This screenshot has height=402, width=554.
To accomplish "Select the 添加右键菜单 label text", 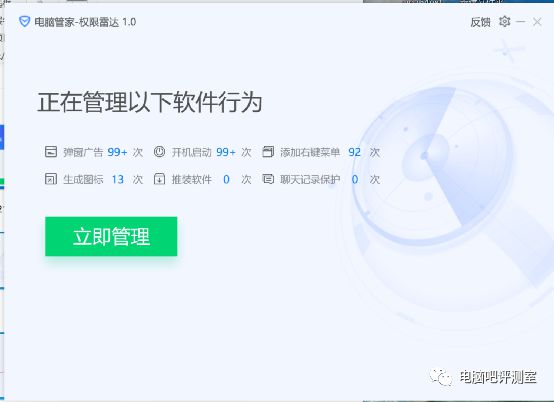I will (x=310, y=152).
